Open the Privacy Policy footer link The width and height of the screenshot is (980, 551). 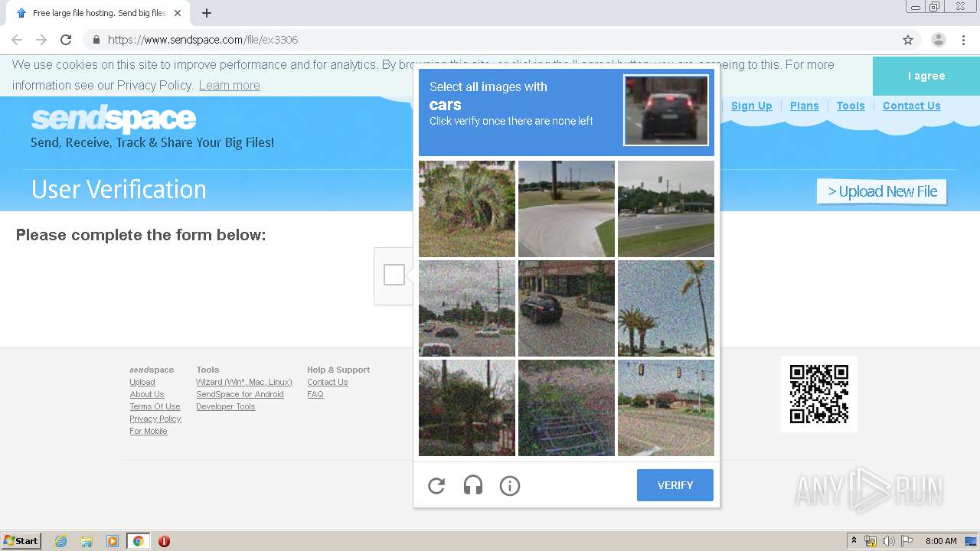coord(155,419)
